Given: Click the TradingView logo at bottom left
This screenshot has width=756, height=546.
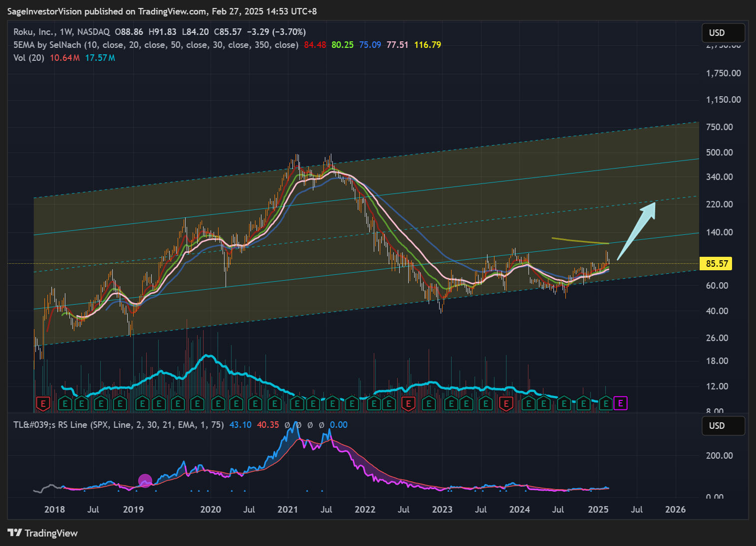Looking at the screenshot, I should pyautogui.click(x=43, y=533).
